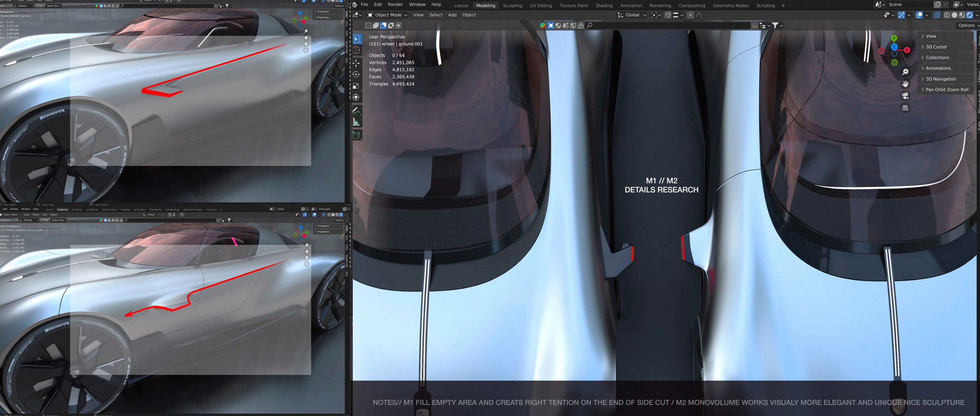Expand the Collections panel

[945, 57]
